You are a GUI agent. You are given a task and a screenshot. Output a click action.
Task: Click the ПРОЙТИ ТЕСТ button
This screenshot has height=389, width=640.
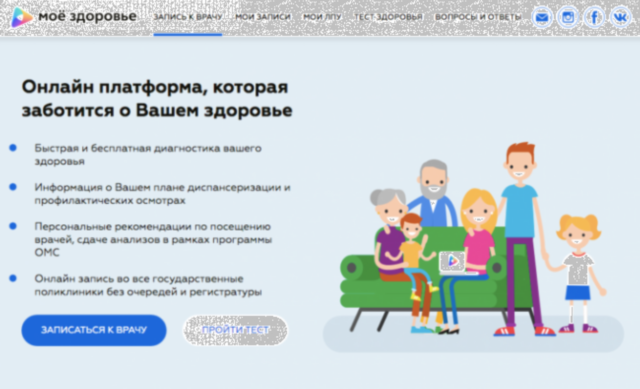(235, 330)
